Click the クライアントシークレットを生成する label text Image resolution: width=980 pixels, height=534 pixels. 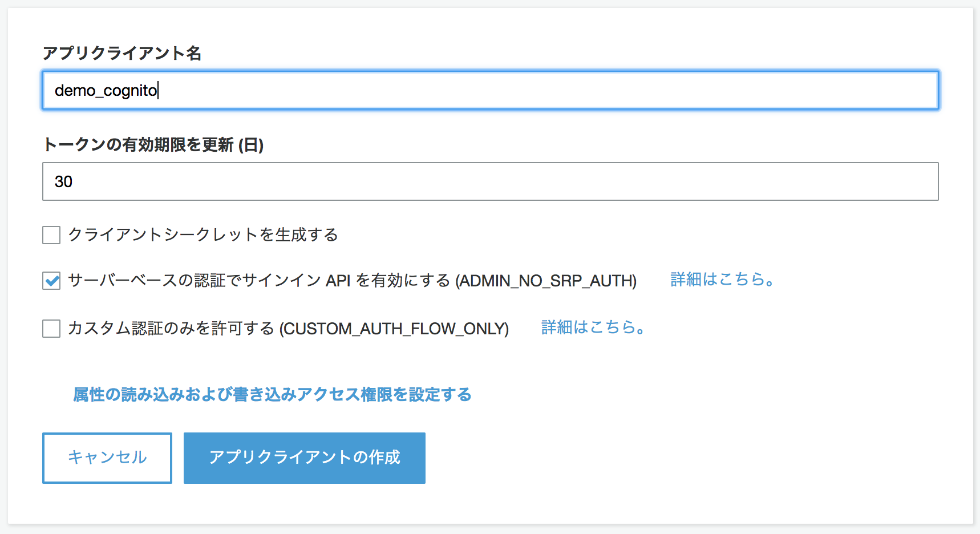(x=203, y=235)
